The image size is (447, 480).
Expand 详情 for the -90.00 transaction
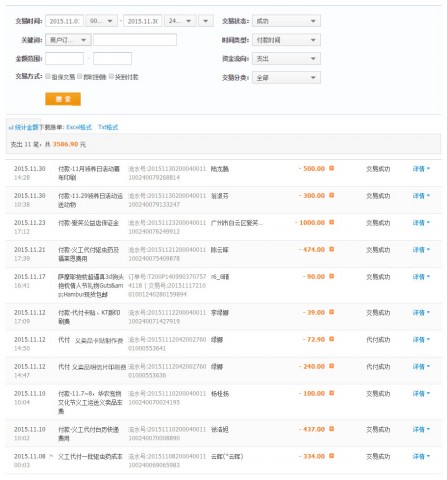(421, 277)
